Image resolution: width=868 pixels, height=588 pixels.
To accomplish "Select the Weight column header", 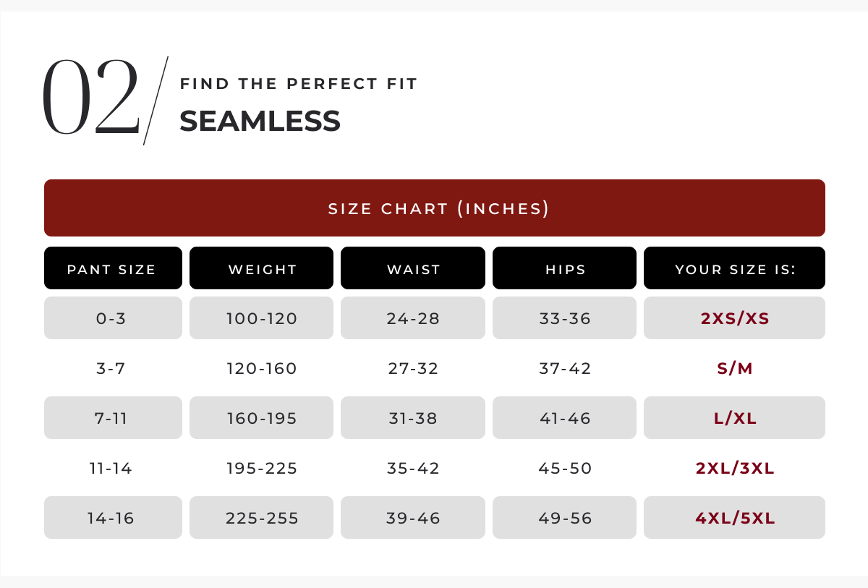I will click(x=262, y=269).
